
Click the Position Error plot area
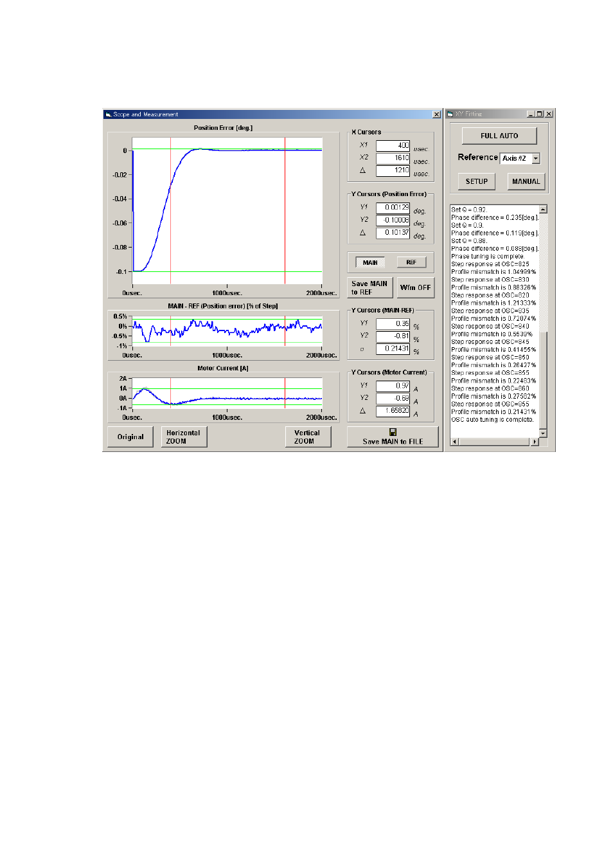click(227, 211)
